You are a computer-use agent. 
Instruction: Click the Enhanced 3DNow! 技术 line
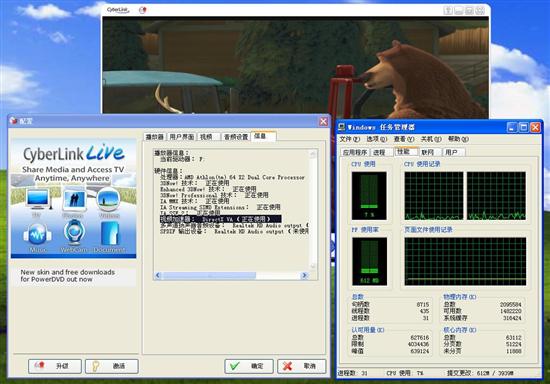[208, 189]
